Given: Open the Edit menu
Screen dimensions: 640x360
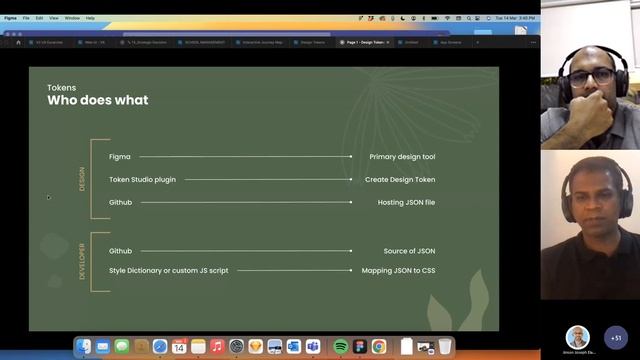Looking at the screenshot, I should 39,18.
